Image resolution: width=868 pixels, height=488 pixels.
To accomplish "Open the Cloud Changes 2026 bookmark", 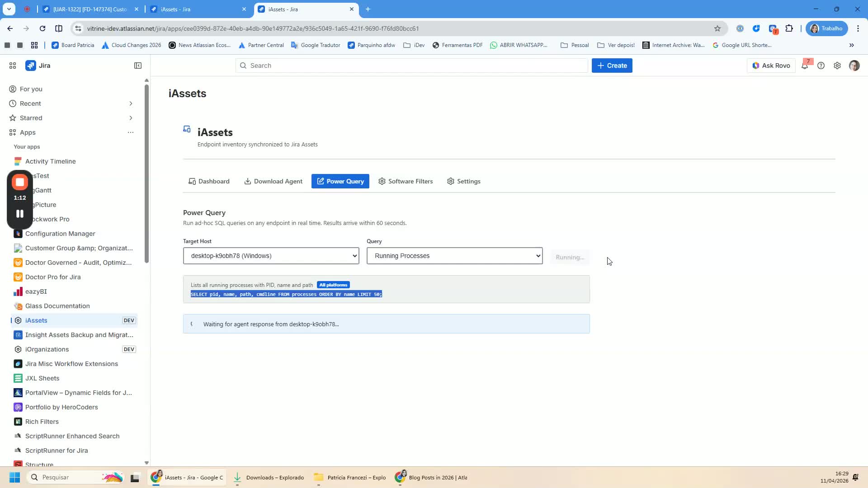I will coord(132,45).
